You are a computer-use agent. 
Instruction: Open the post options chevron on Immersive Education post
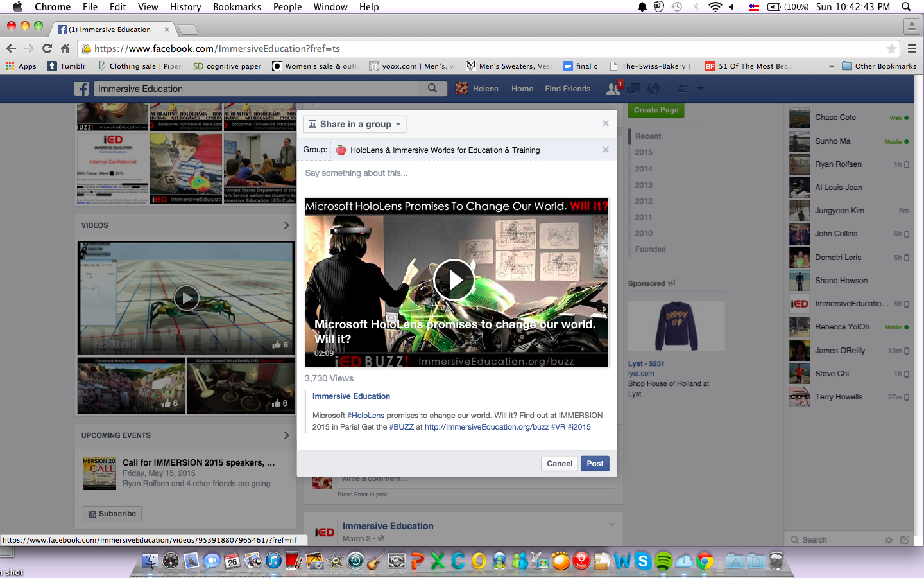(612, 525)
